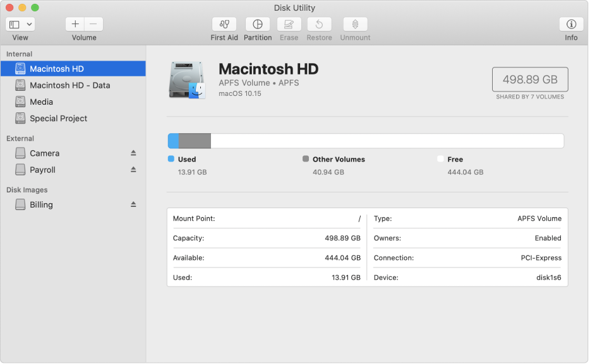Add a volume with the plus button
Viewport: 590px width, 364px height.
[75, 24]
